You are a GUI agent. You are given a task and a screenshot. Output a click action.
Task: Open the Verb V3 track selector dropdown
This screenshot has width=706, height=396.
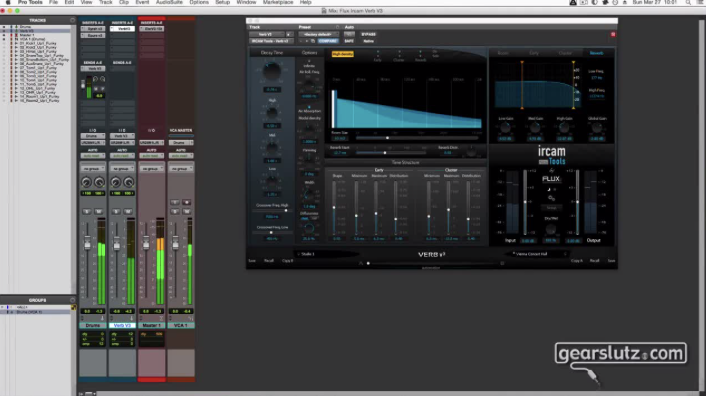click(267, 34)
